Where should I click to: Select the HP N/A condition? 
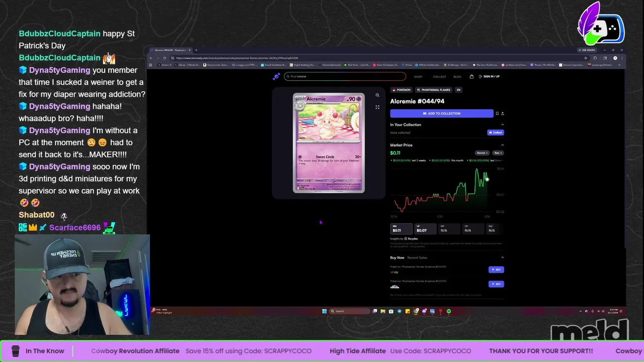click(x=474, y=229)
